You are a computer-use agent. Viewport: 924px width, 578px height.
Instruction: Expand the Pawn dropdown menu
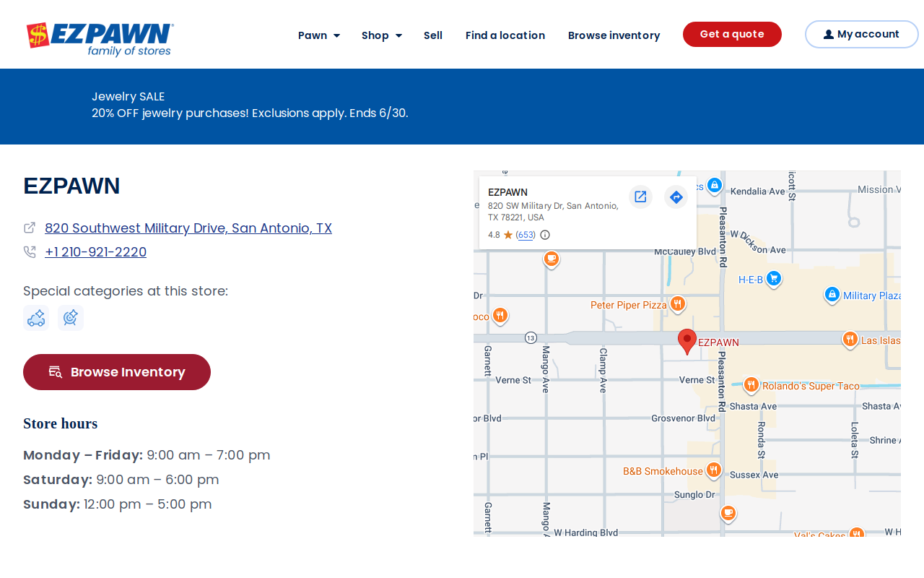point(319,35)
